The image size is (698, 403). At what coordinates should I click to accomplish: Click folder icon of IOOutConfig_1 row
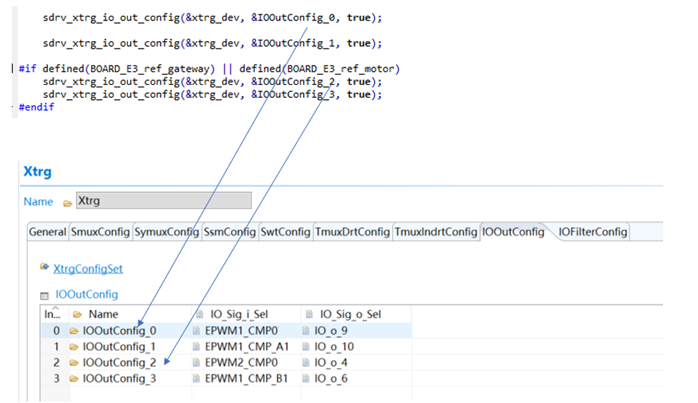(x=74, y=346)
